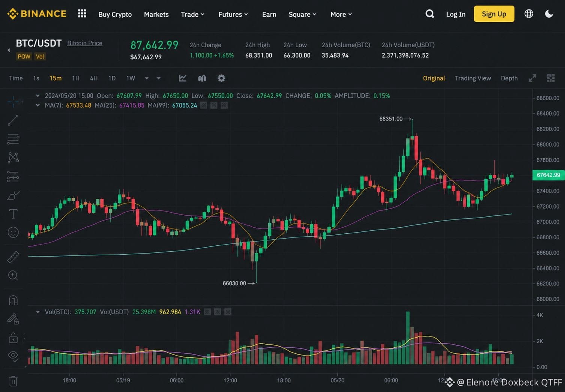Viewport: 565px width, 392px height.
Task: Select the brush drawing tool
Action: 13,195
